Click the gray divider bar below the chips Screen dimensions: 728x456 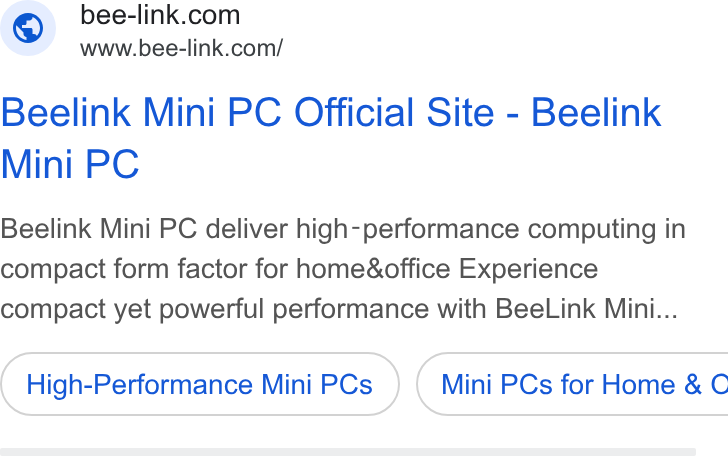point(348,452)
